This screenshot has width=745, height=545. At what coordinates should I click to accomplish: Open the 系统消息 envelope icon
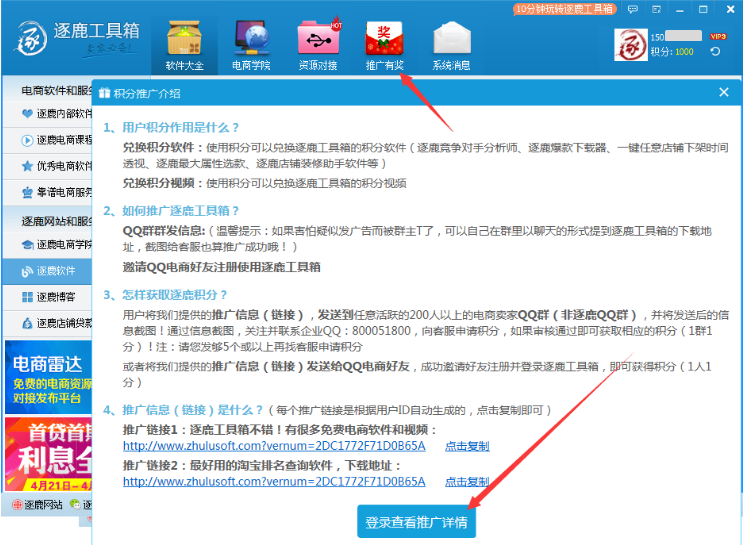(x=451, y=46)
